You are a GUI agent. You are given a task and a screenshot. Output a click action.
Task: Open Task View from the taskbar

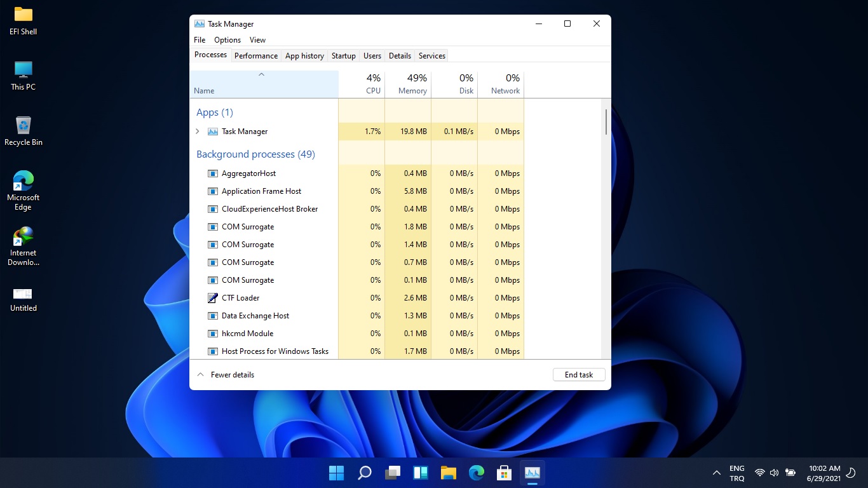coord(393,473)
